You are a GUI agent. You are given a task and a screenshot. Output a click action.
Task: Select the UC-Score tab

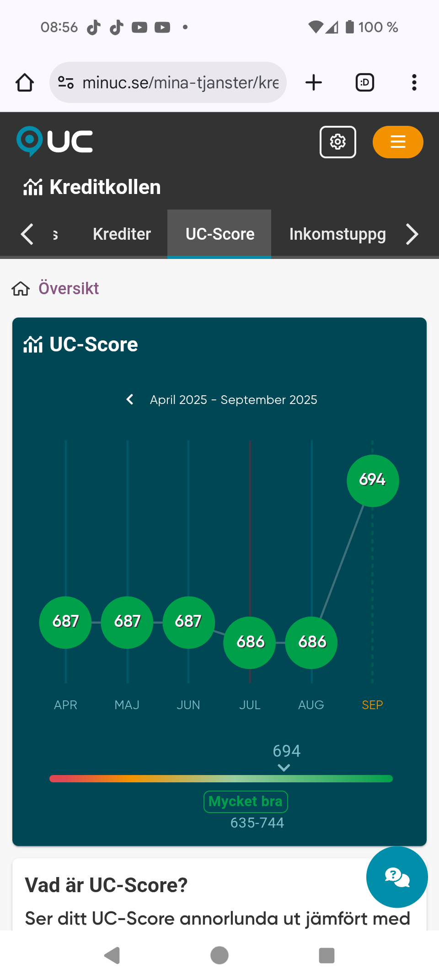coord(220,234)
